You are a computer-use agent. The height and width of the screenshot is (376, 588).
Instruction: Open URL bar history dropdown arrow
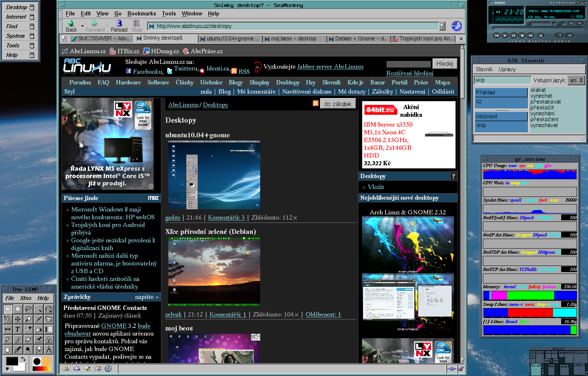coord(442,26)
